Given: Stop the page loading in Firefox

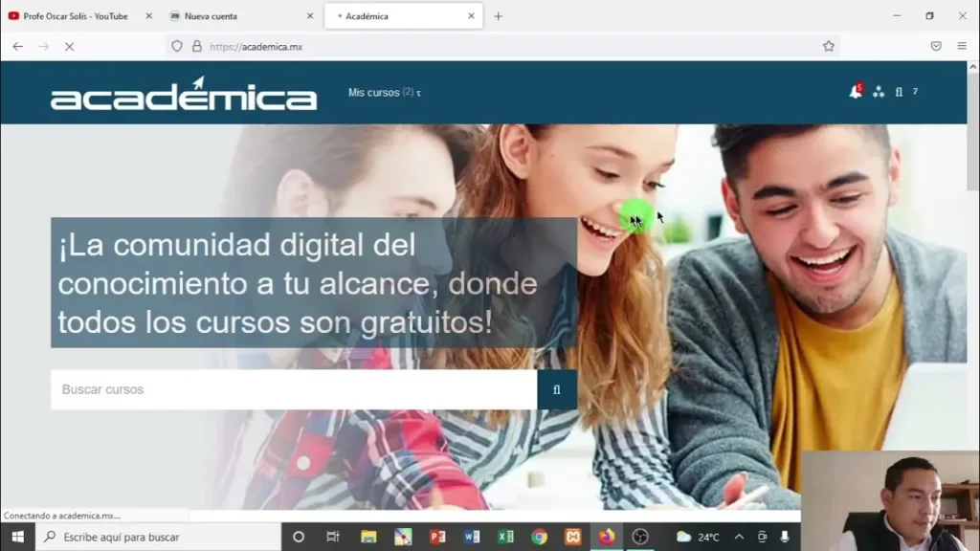Looking at the screenshot, I should tap(69, 46).
